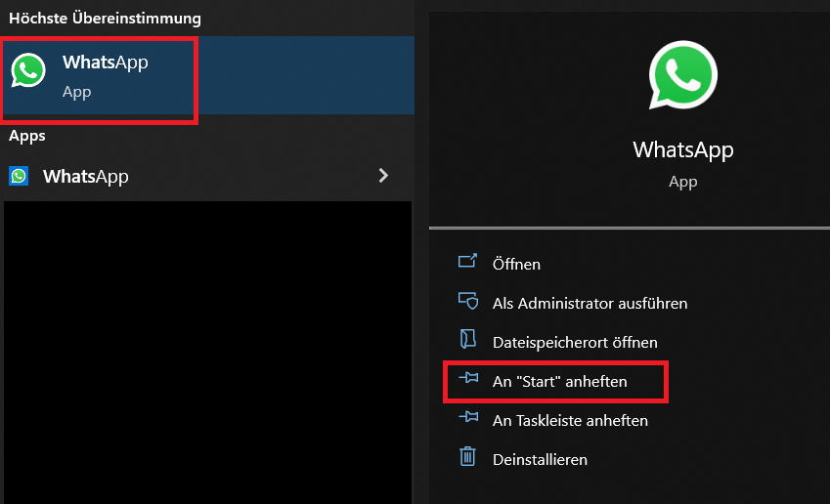Image resolution: width=830 pixels, height=504 pixels.
Task: Click the Apps section heading
Action: click(27, 136)
